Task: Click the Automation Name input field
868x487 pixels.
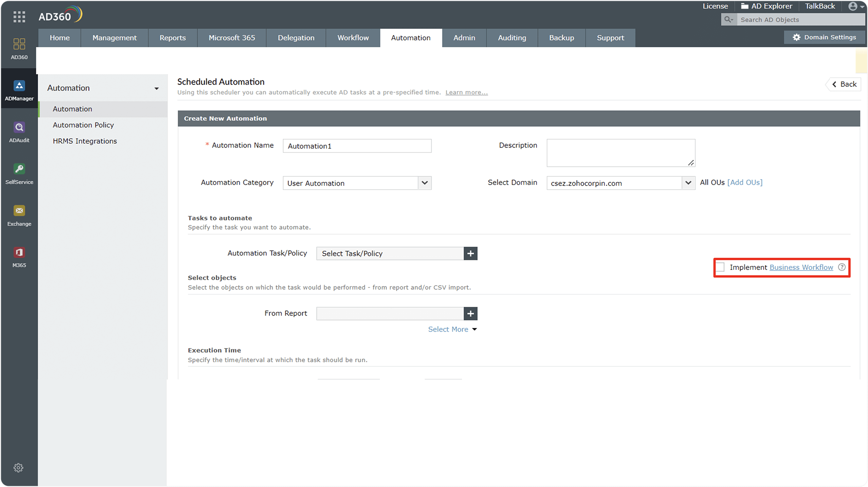Action: pos(357,145)
